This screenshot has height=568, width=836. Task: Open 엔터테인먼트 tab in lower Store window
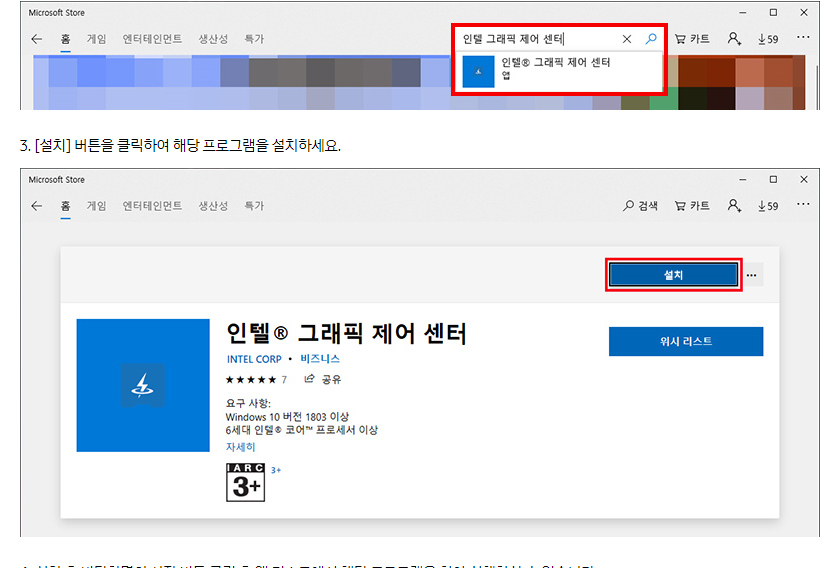point(152,206)
